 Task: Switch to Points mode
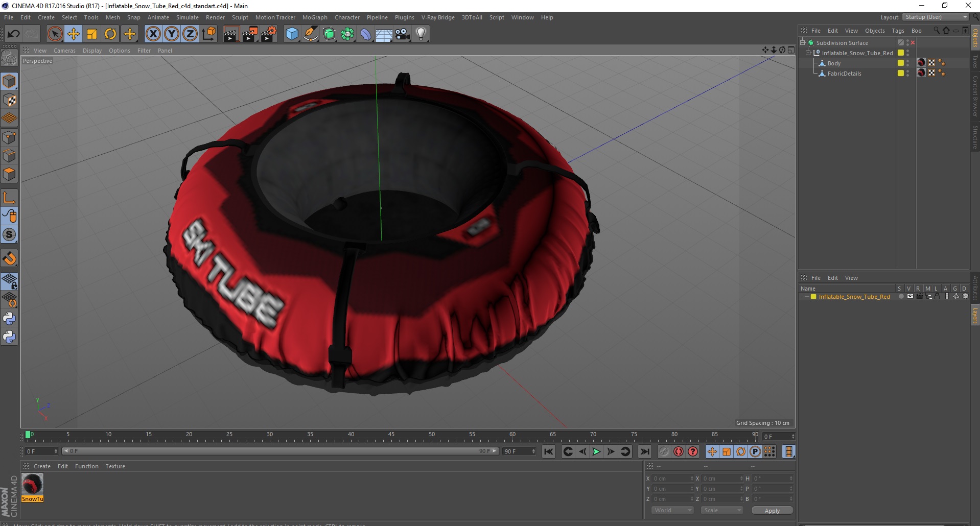pyautogui.click(x=9, y=137)
